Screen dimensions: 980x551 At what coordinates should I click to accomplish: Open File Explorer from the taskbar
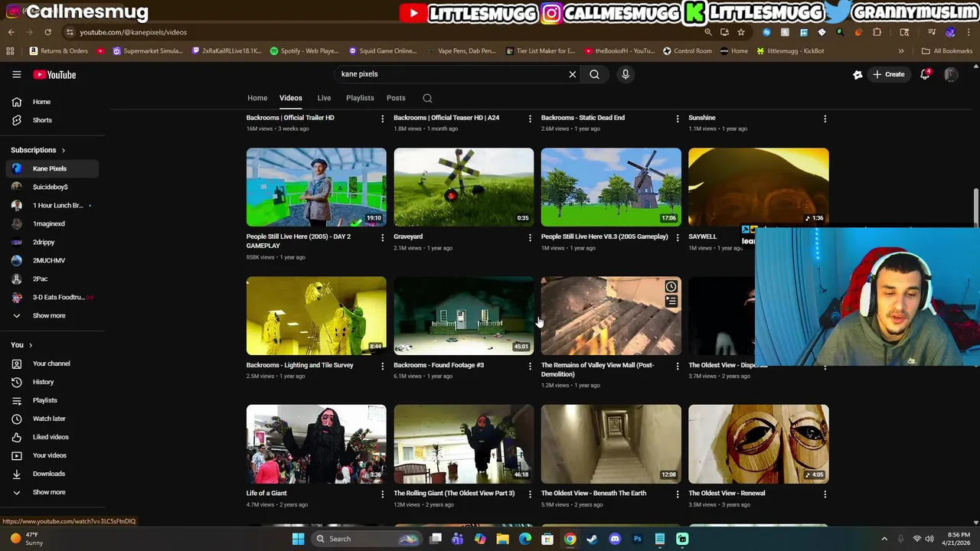(x=502, y=539)
